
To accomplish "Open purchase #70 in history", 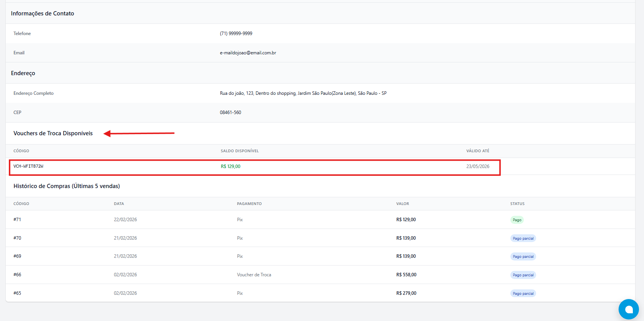I will tap(17, 238).
